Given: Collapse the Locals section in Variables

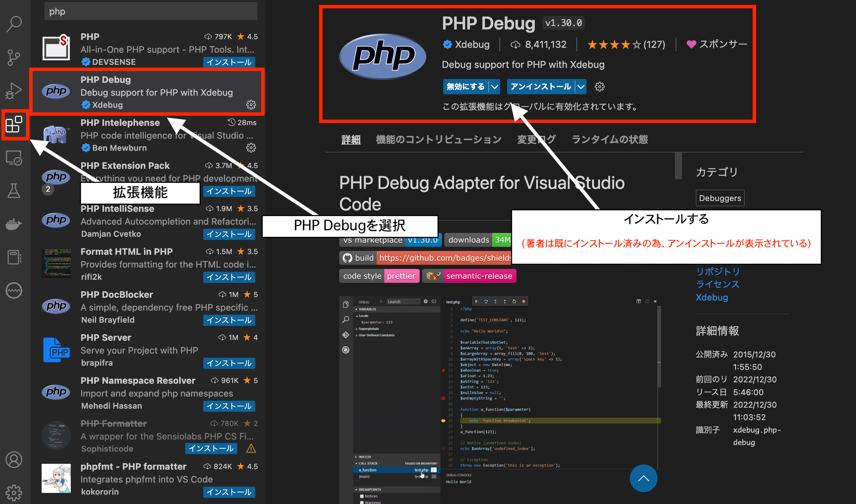Looking at the screenshot, I should (358, 315).
